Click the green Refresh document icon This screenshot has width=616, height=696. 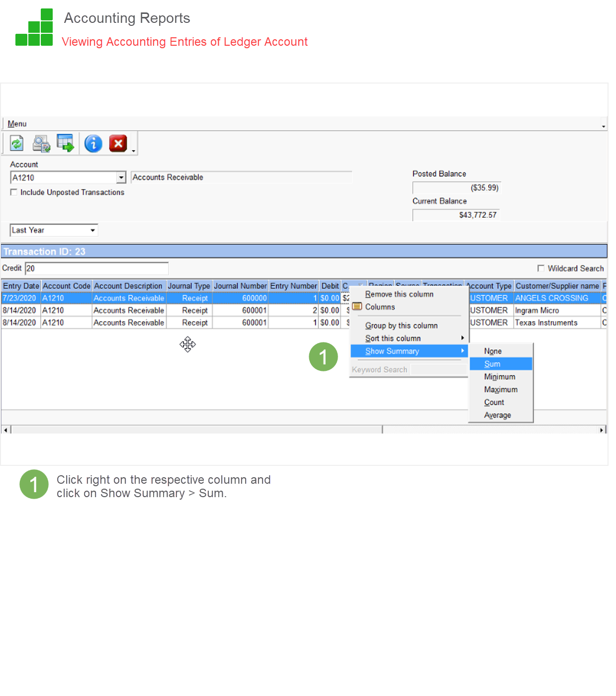17,144
